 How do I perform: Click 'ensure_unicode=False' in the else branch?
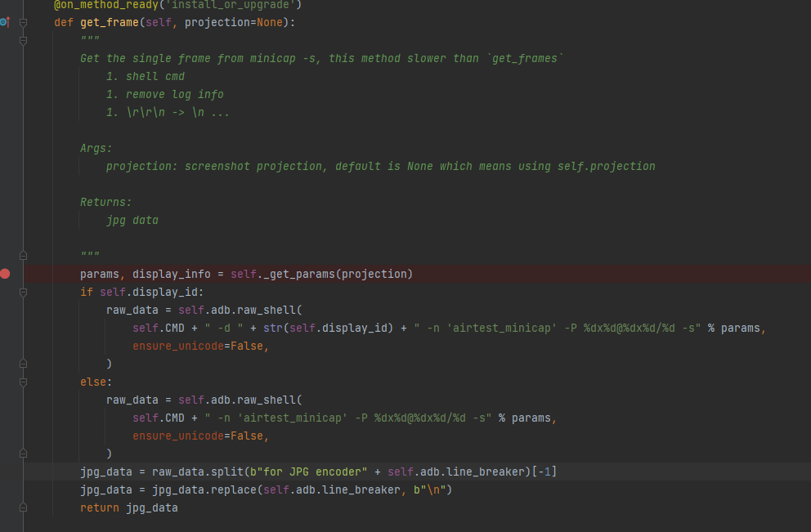198,436
